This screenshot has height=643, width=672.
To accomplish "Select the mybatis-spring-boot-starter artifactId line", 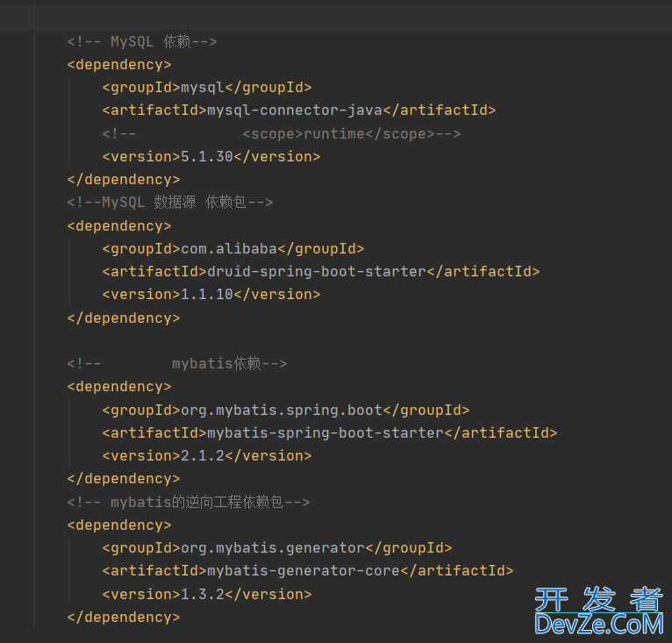I will [330, 433].
